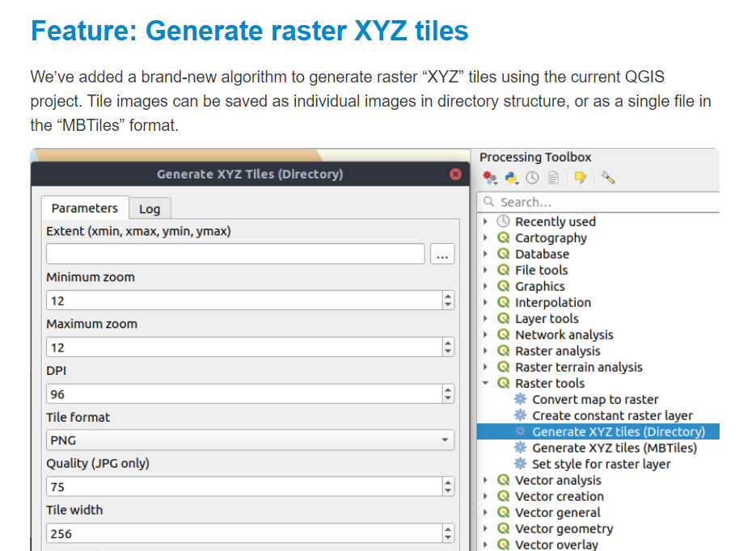Collapse the Raster tools group

(x=485, y=384)
